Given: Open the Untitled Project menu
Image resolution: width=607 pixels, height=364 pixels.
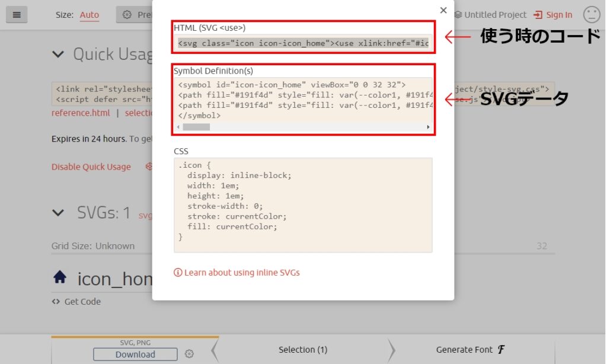Looking at the screenshot, I should pos(490,15).
